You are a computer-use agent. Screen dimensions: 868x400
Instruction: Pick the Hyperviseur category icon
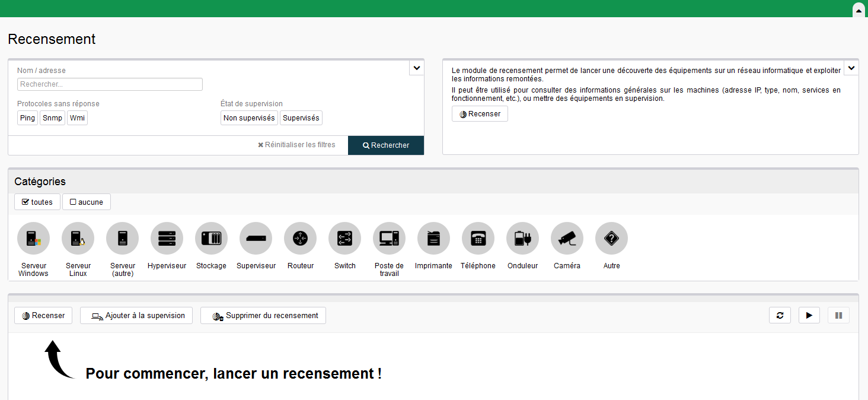tap(167, 239)
